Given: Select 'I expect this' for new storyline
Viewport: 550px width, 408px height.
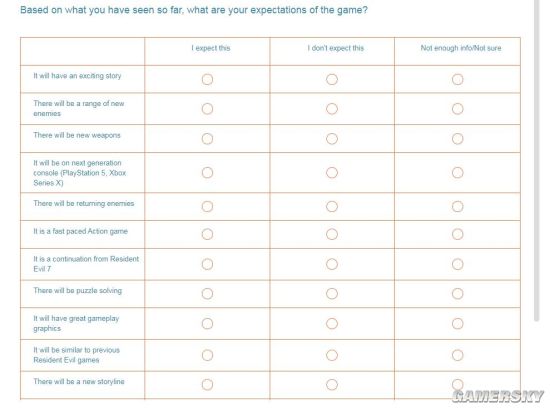Looking at the screenshot, I should point(207,384).
